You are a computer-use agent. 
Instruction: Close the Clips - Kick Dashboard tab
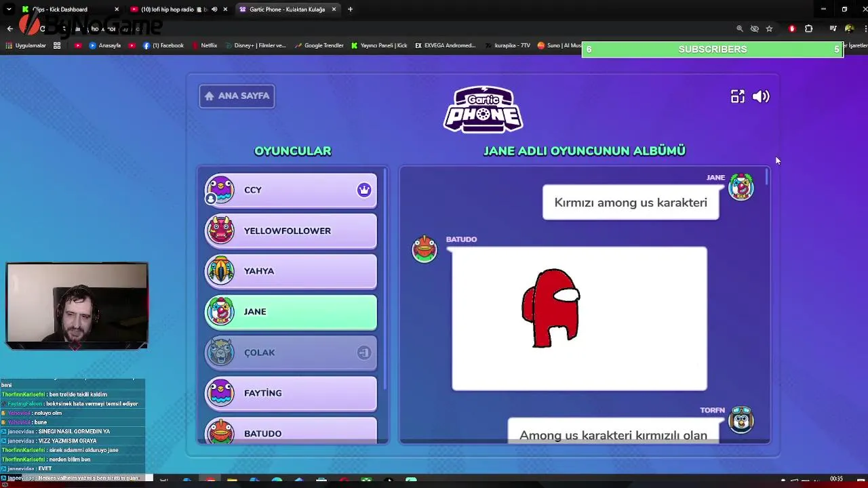coord(117,9)
